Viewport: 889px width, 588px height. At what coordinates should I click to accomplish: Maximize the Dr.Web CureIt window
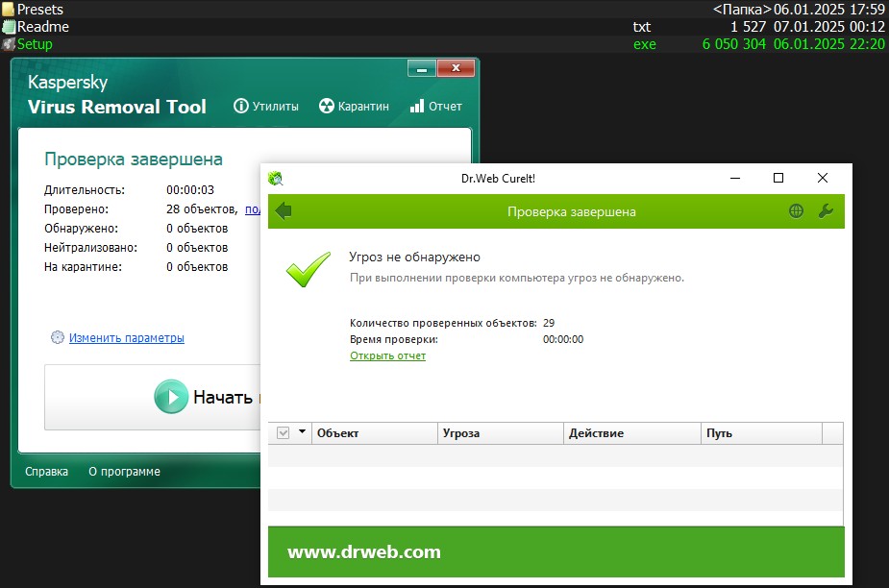click(x=778, y=178)
